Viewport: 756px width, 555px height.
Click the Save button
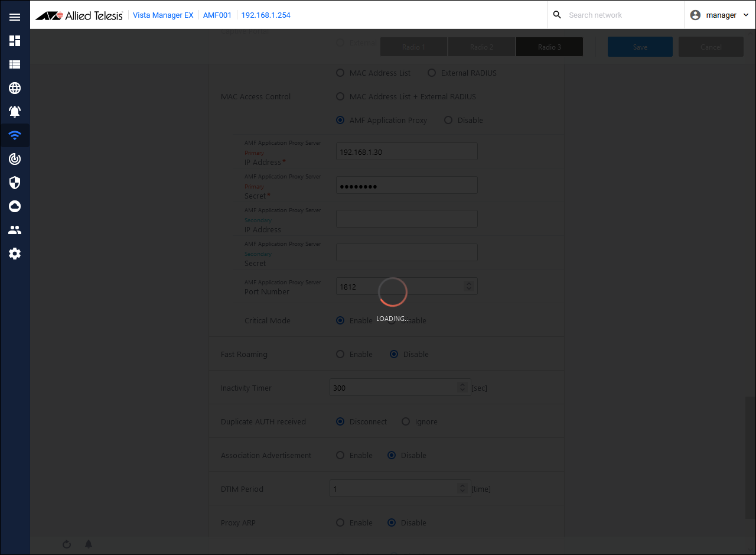[640, 47]
